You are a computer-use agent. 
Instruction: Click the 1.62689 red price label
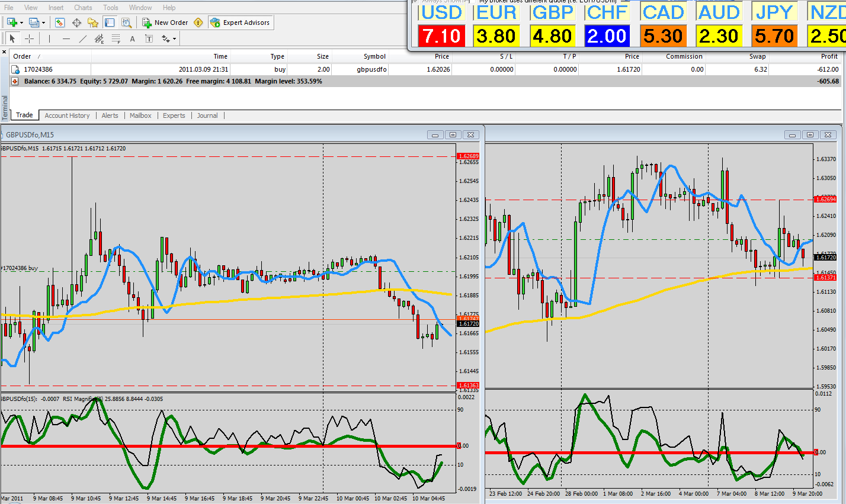pos(468,156)
